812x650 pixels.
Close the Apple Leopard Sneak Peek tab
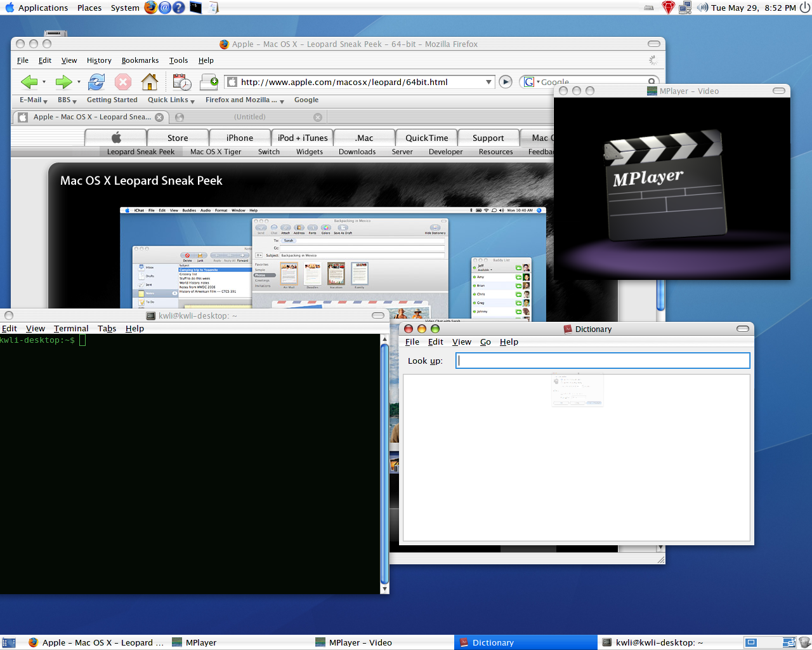click(x=159, y=117)
